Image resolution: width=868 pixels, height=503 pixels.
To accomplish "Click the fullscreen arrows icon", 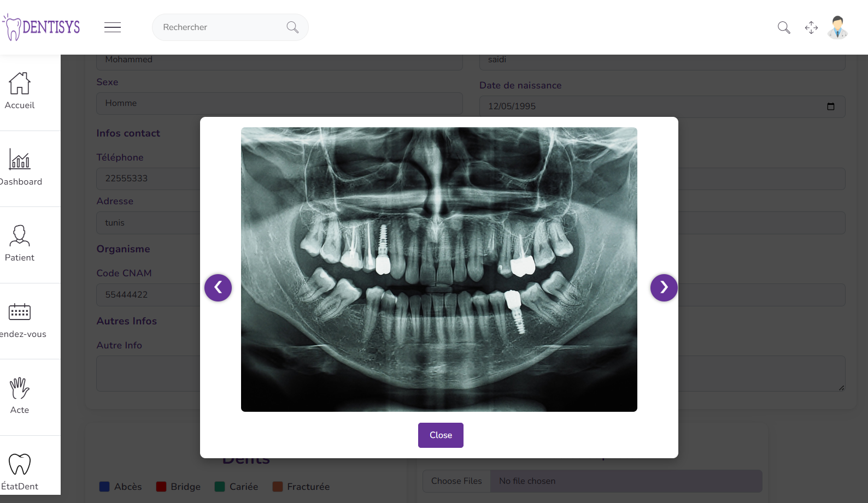I will point(811,27).
